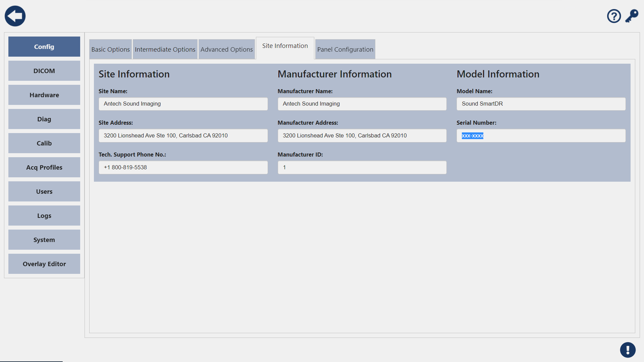
Task: Open the Diag section
Action: [44, 119]
